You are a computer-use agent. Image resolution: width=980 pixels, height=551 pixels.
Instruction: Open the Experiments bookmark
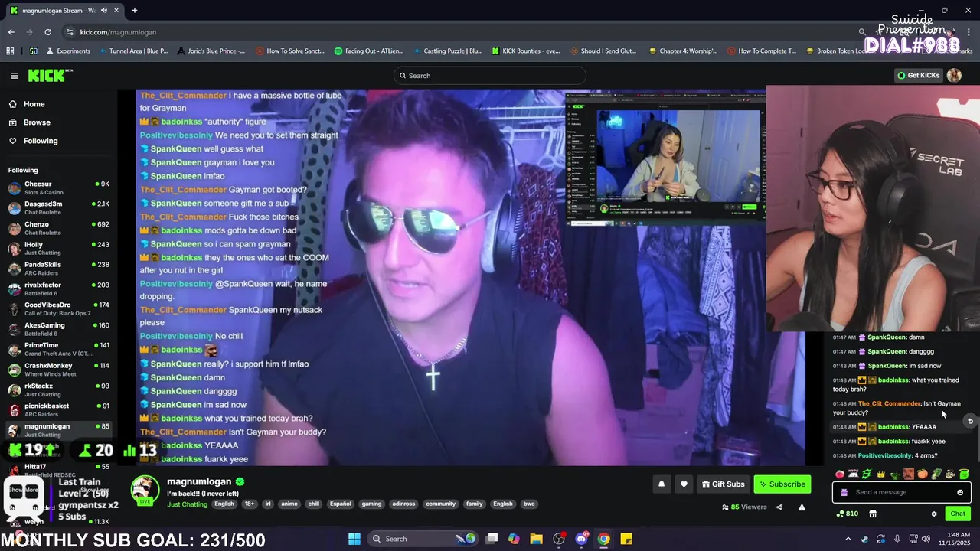coord(68,51)
